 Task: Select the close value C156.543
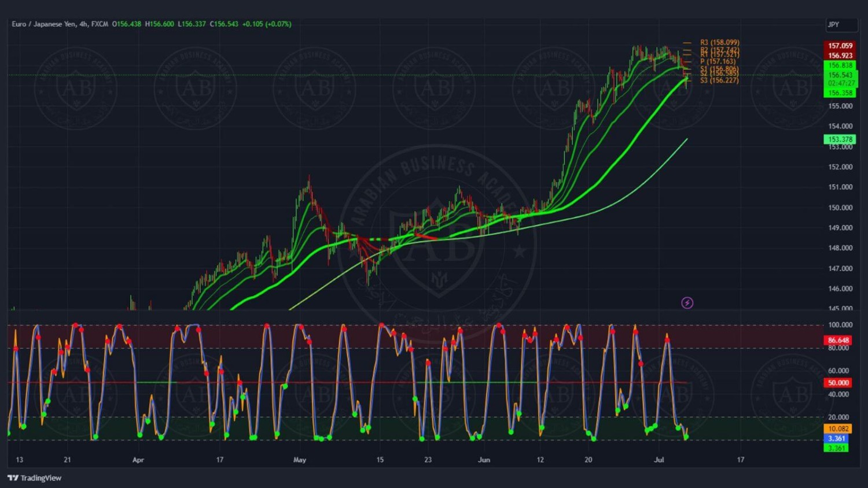[224, 24]
